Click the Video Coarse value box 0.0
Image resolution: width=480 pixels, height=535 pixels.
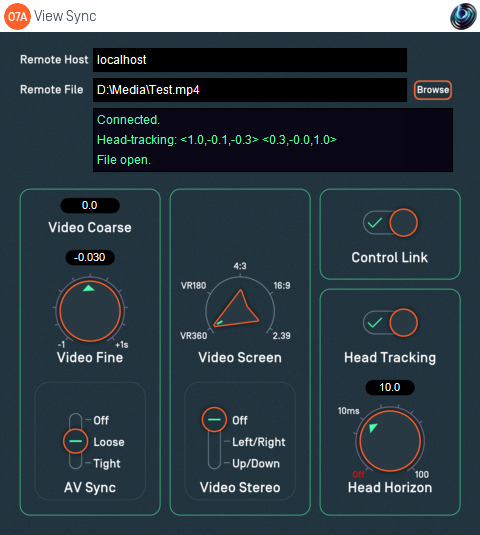pos(90,205)
